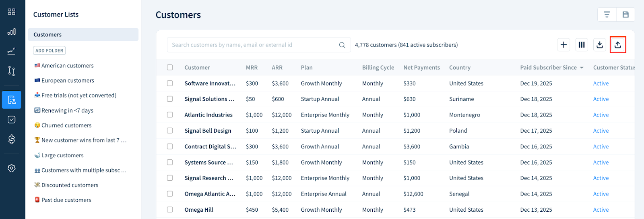Open the segments icon below the trend line icon
Image resolution: width=644 pixels, height=219 pixels.
(x=12, y=71)
